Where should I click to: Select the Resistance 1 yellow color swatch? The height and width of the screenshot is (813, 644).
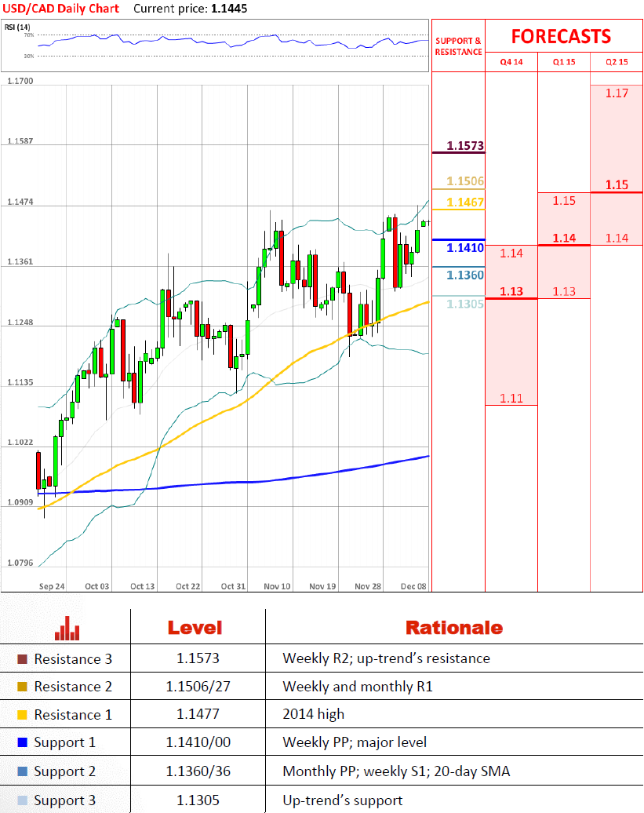coord(22,714)
